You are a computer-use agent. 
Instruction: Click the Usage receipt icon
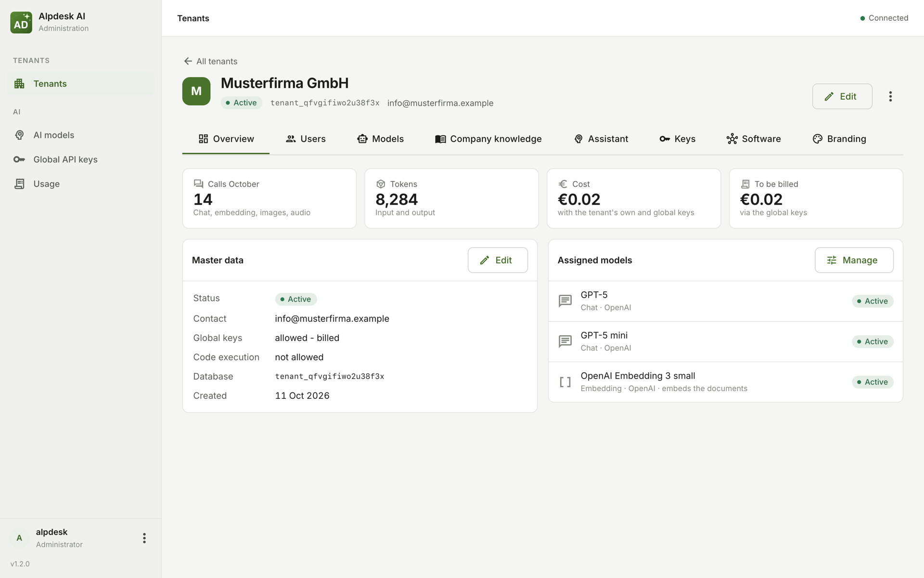click(x=19, y=184)
